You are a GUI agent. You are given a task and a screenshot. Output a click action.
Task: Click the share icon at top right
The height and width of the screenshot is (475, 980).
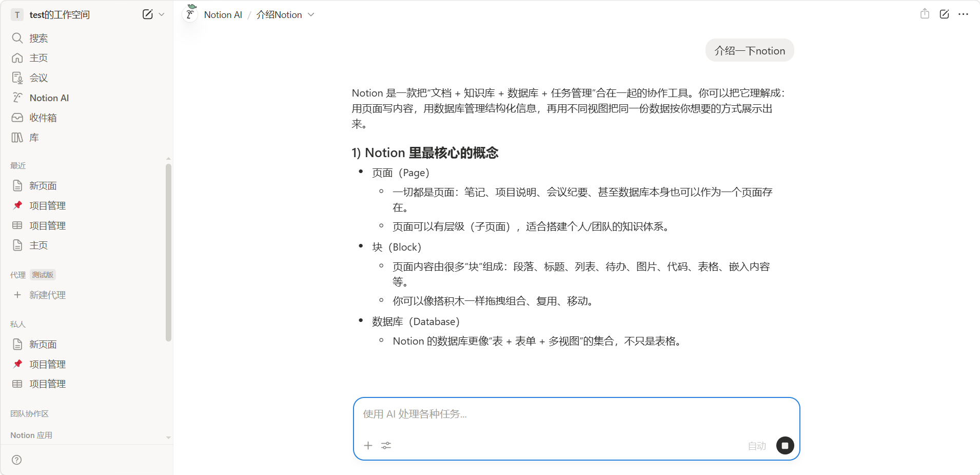pos(925,14)
